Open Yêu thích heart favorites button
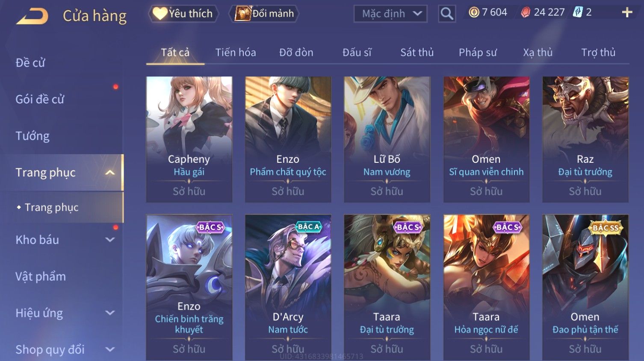The width and height of the screenshot is (644, 361). [x=183, y=14]
